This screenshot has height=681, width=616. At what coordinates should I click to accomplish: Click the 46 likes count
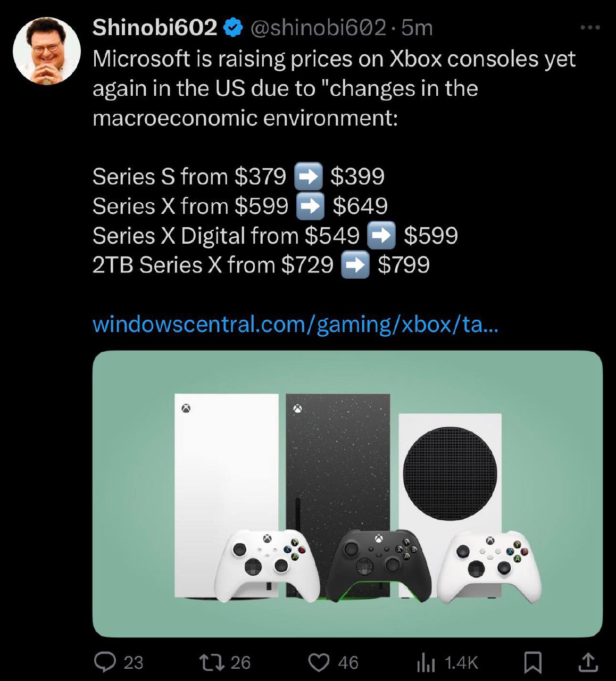(348, 662)
